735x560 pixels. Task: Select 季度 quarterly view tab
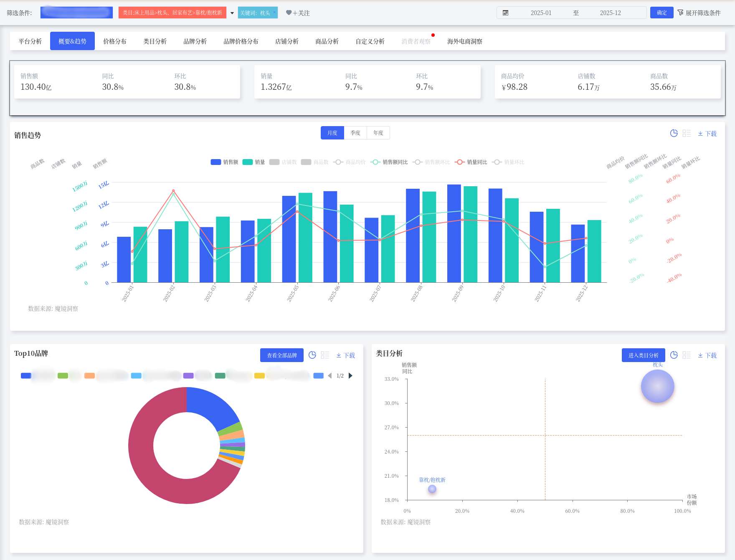[x=355, y=133]
